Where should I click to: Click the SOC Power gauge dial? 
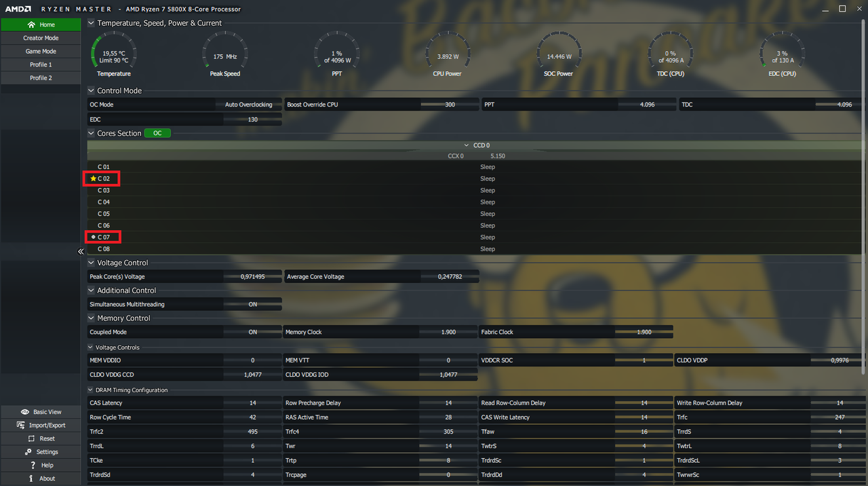click(x=559, y=52)
